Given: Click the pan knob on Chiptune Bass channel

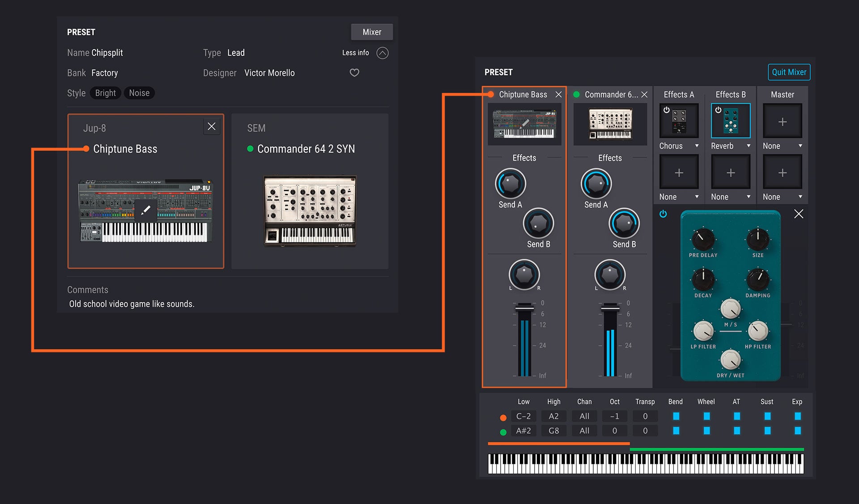Looking at the screenshot, I should click(524, 274).
